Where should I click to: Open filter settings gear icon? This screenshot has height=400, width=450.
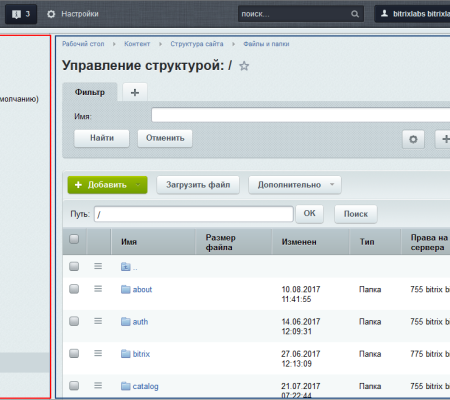[413, 139]
